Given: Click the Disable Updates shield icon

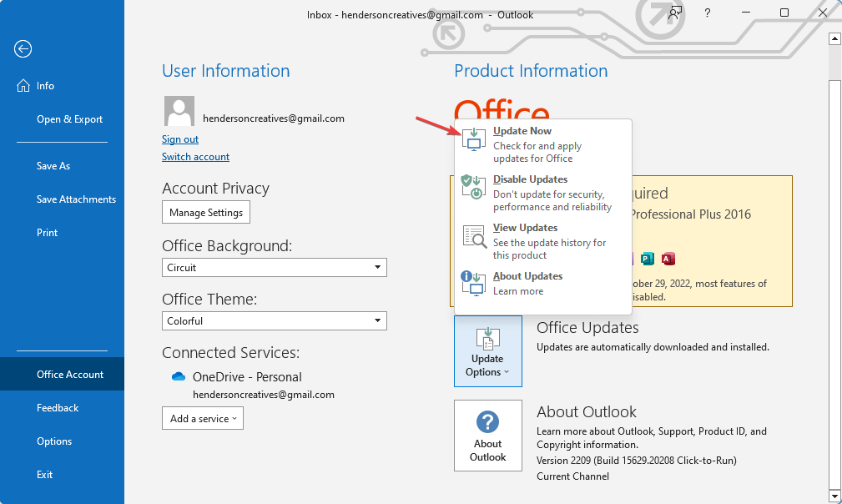Looking at the screenshot, I should [472, 187].
